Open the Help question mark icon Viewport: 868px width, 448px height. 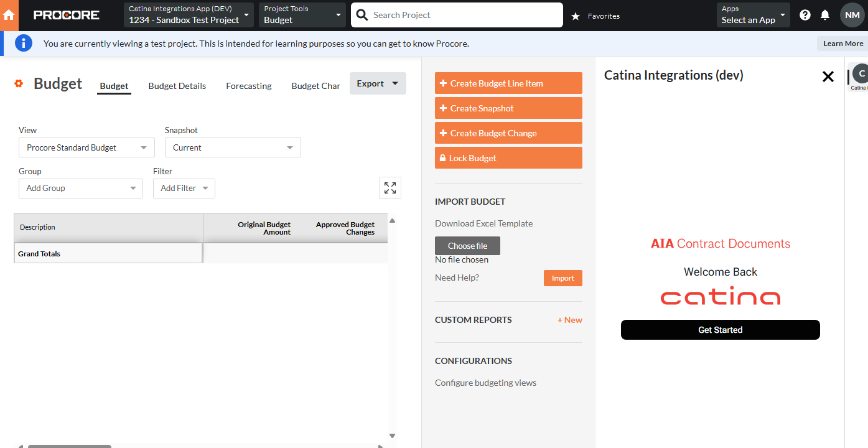[805, 15]
